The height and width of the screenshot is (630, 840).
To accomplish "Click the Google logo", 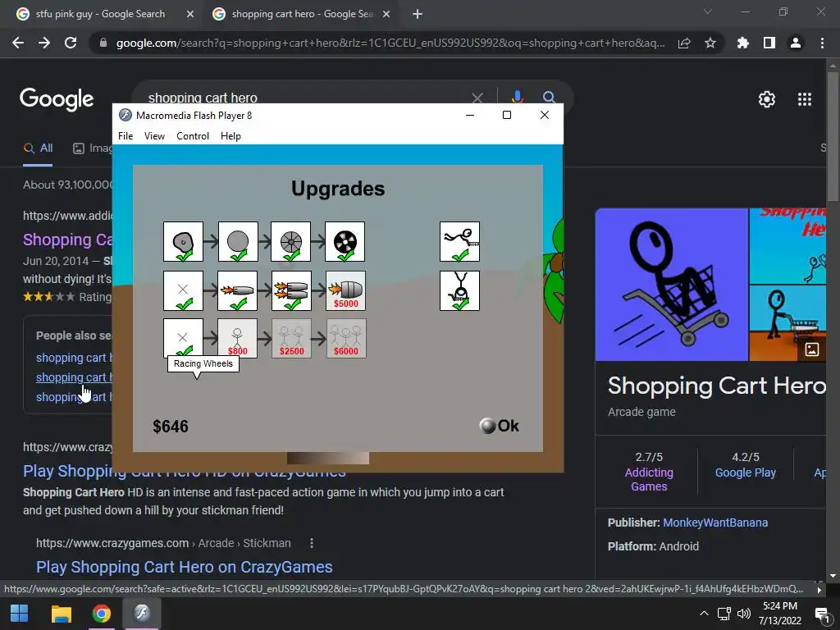I will coord(57,99).
